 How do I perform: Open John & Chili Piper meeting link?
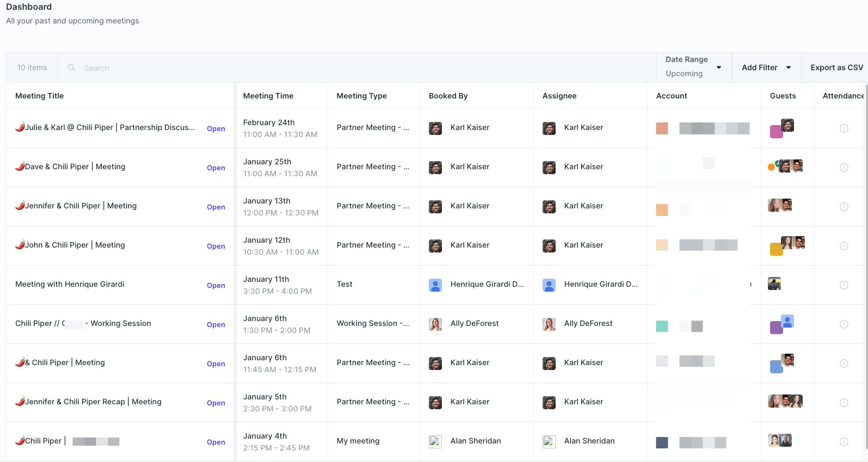click(216, 246)
